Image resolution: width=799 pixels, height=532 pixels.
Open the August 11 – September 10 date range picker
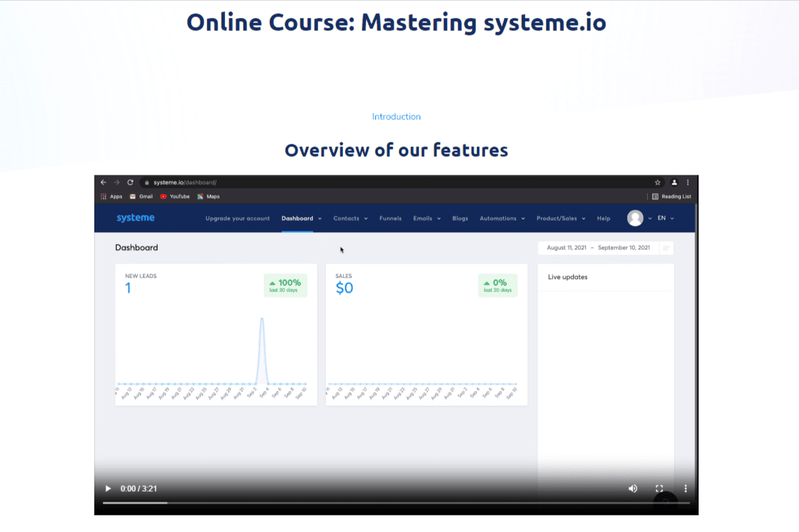point(598,248)
